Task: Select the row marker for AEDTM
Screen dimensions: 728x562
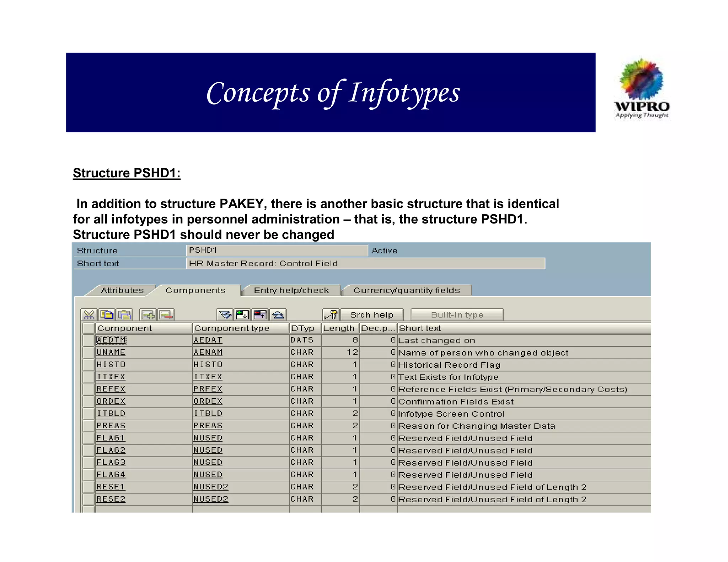Action: pos(88,340)
